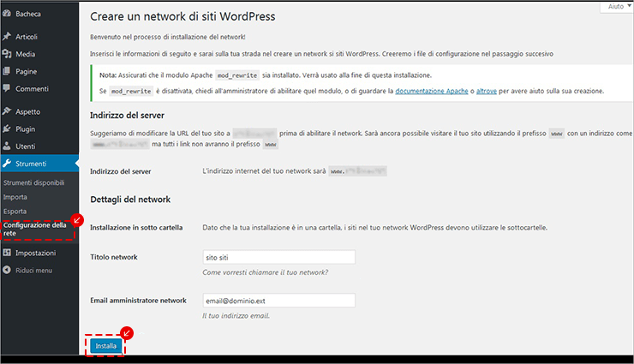
Task: Click the Articoli pushpin icon
Action: coord(7,36)
